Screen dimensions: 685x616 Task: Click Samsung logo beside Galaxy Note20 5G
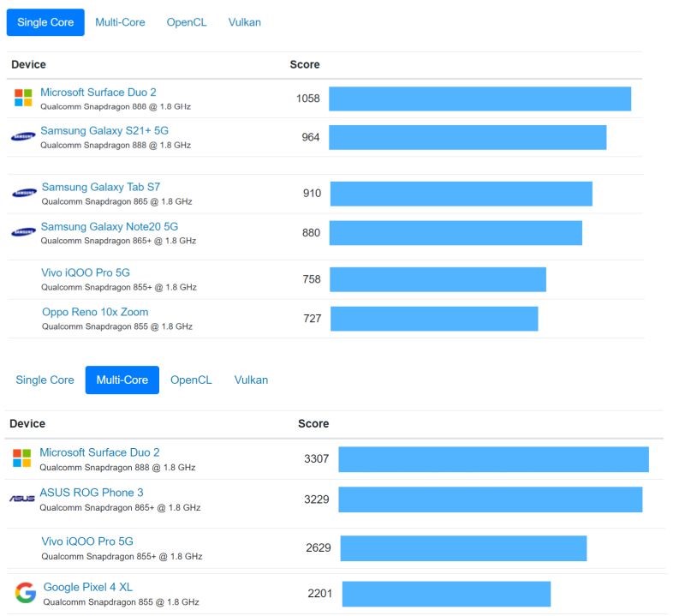pyautogui.click(x=24, y=231)
